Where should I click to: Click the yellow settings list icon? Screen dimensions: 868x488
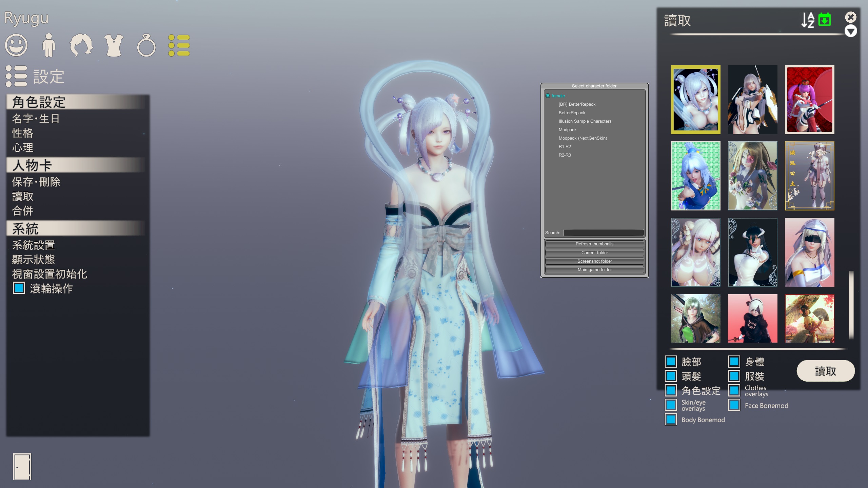179,45
